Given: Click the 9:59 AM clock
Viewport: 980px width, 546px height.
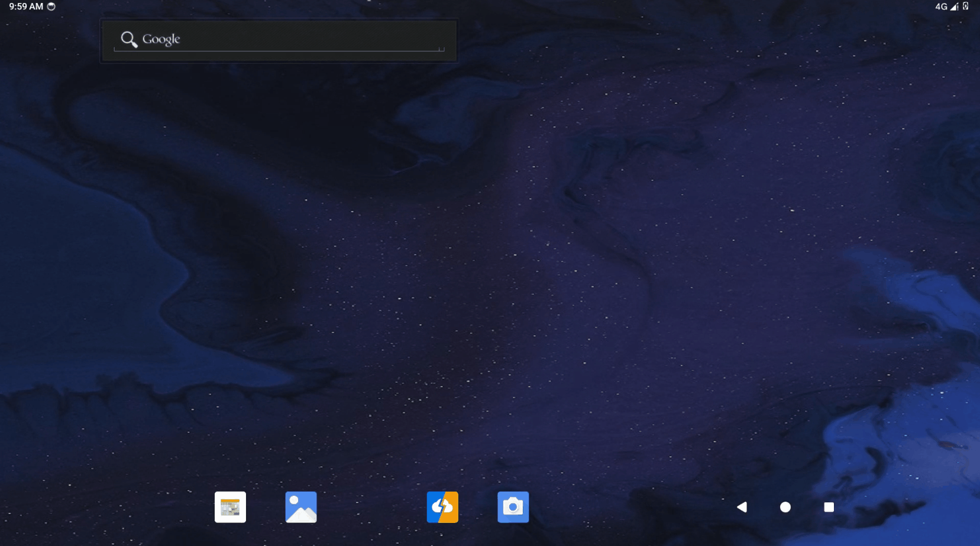Looking at the screenshot, I should [x=26, y=6].
